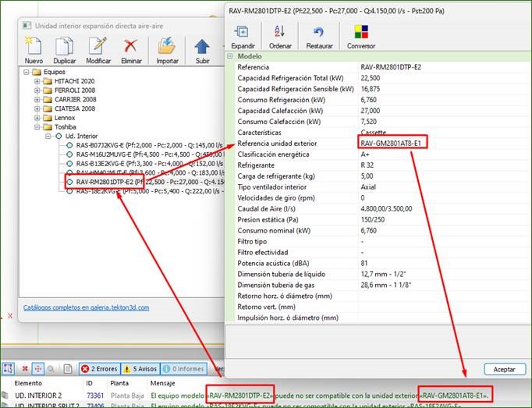This screenshot has height=408, width=532.
Task: Collapse the Toshiba folder
Action: pyautogui.click(x=37, y=127)
